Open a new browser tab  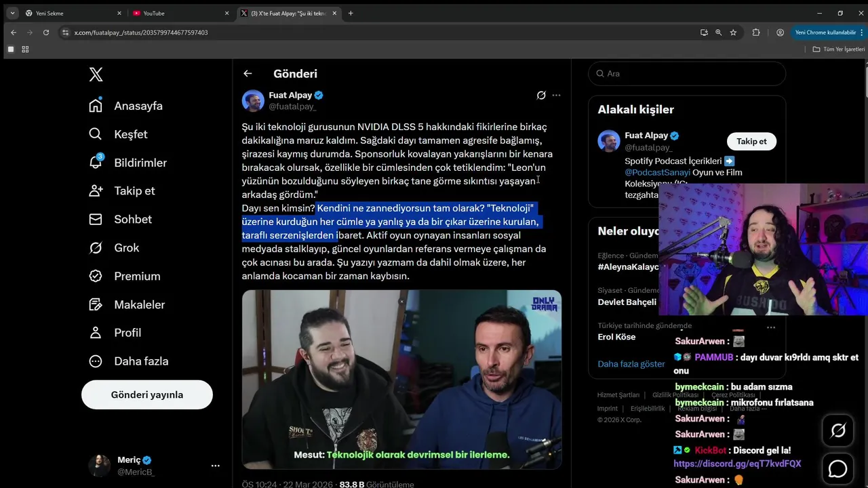pyautogui.click(x=351, y=13)
